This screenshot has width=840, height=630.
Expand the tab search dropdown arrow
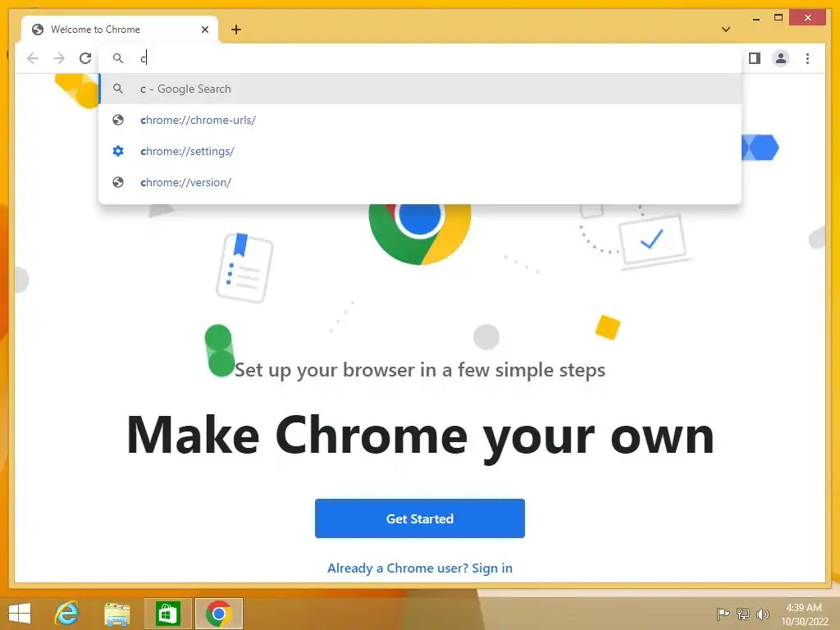pyautogui.click(x=725, y=30)
